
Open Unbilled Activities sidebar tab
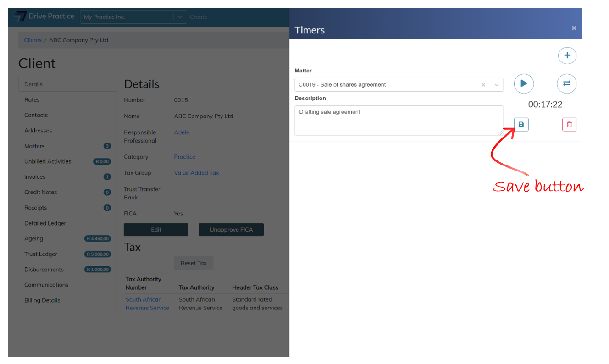[67, 161]
